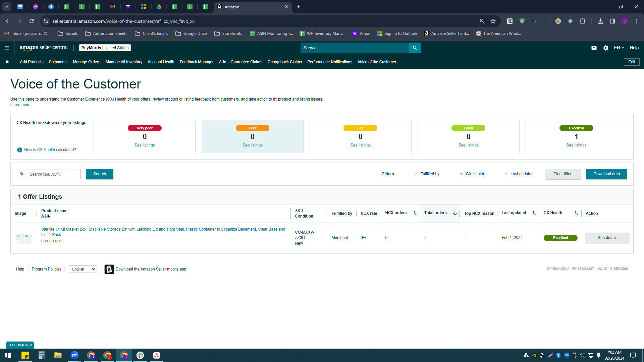
Task: Open Calculator from the taskbar
Action: coord(42,355)
